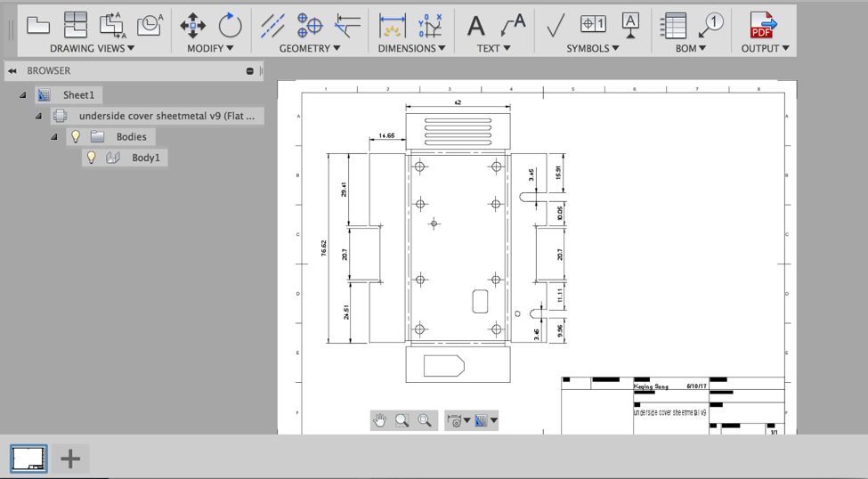
Task: Toggle visibility lightbulb for Bodies folder
Action: [76, 136]
